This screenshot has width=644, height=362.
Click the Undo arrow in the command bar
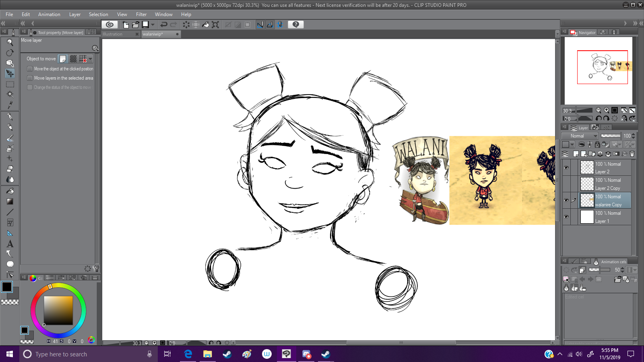pyautogui.click(x=164, y=25)
